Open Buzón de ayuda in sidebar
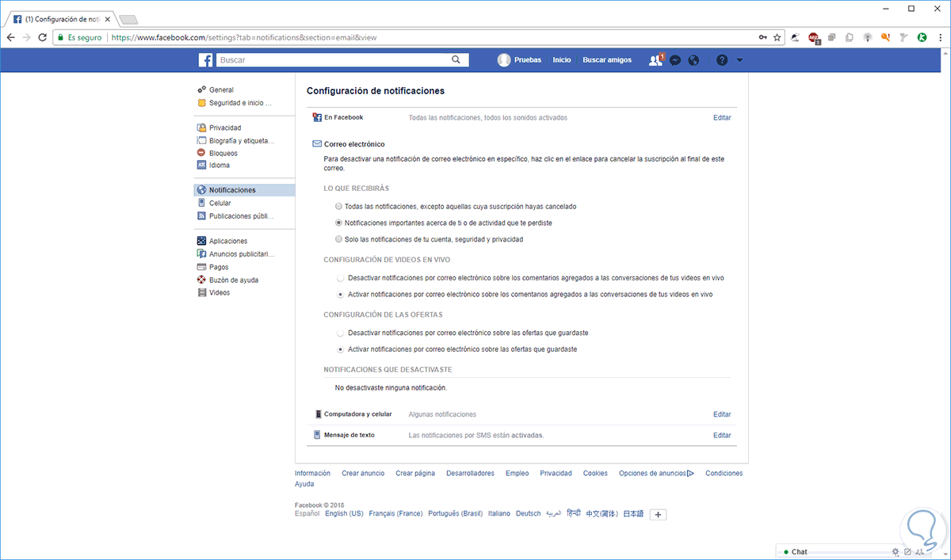This screenshot has height=560, width=951. tap(233, 280)
